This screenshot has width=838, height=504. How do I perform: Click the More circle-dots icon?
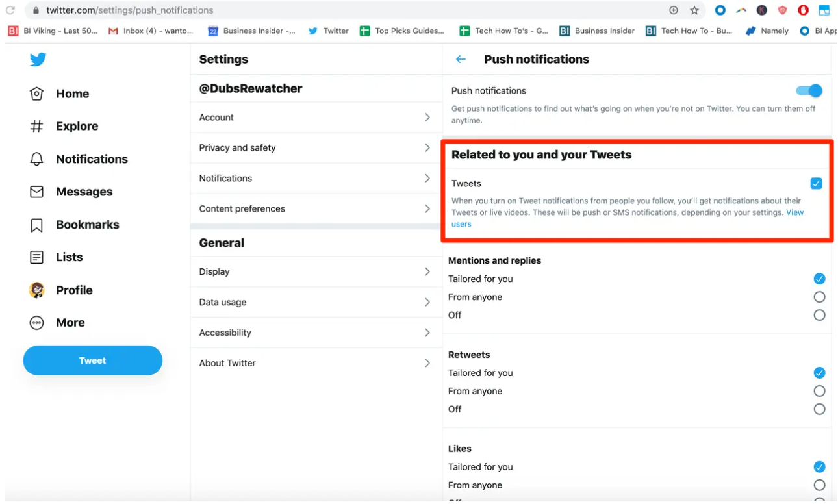(x=37, y=323)
